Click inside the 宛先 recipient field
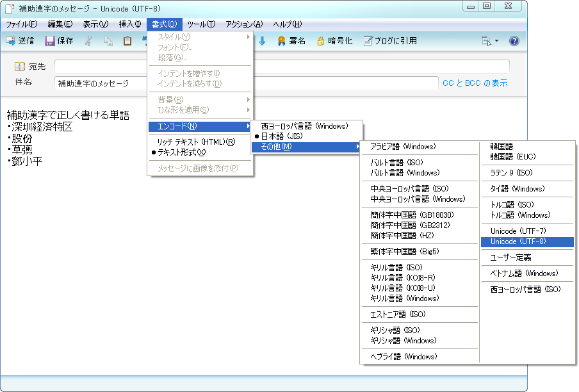The image size is (579, 392). [x=282, y=66]
